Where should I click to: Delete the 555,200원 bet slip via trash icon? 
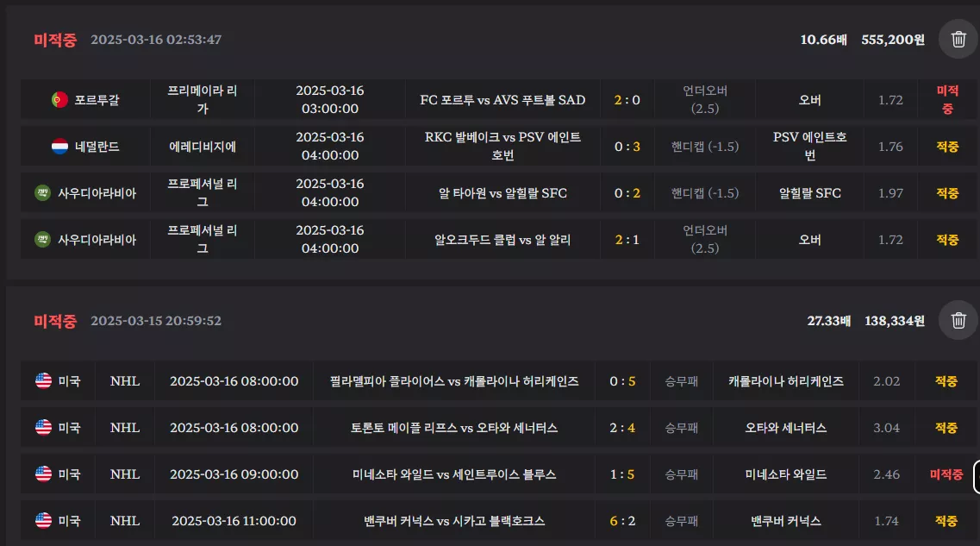point(958,40)
